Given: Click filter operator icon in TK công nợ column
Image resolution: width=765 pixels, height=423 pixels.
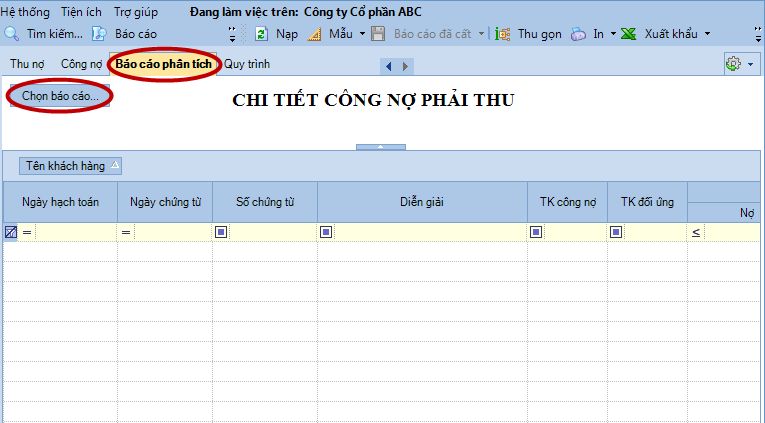Looking at the screenshot, I should point(537,232).
